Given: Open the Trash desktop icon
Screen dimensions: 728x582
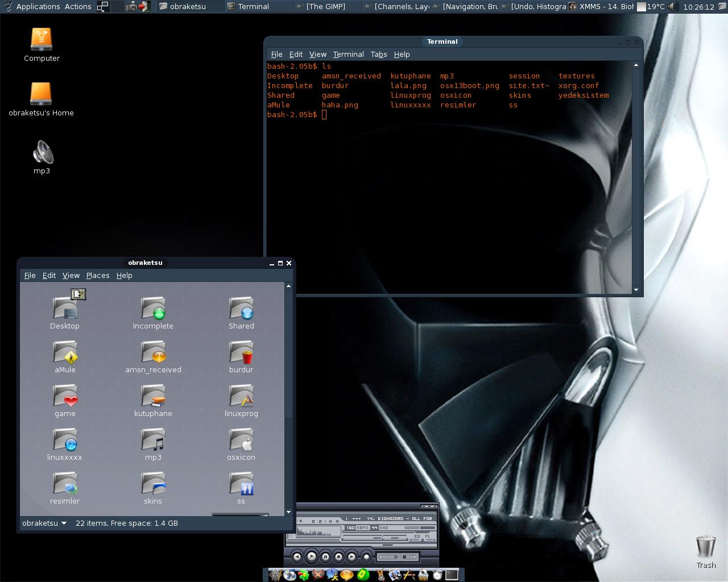Looking at the screenshot, I should (x=706, y=551).
